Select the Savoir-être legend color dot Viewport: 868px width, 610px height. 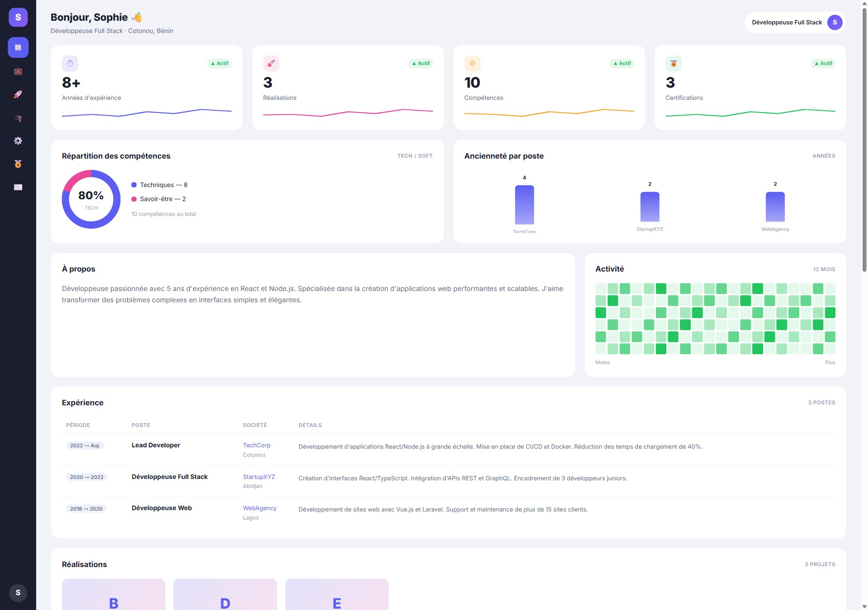[134, 199]
